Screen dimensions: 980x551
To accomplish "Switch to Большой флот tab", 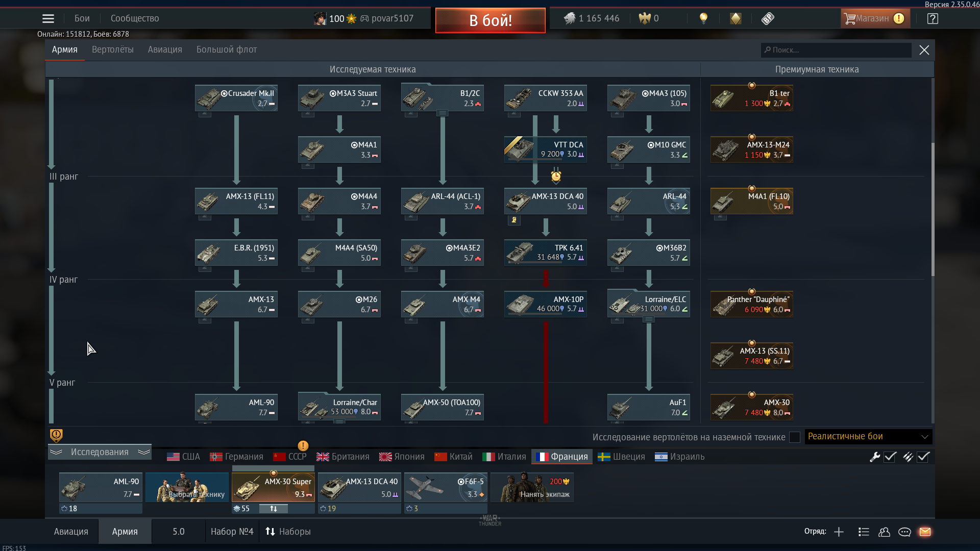I will click(x=227, y=49).
